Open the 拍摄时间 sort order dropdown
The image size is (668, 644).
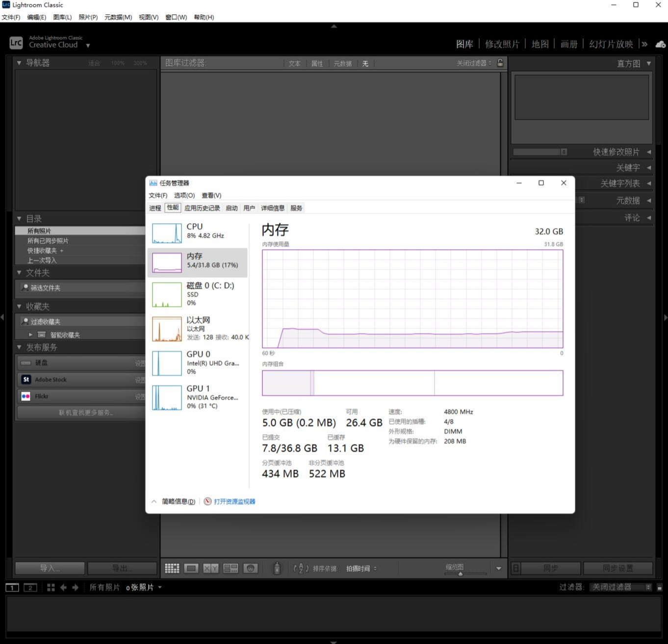pyautogui.click(x=361, y=568)
